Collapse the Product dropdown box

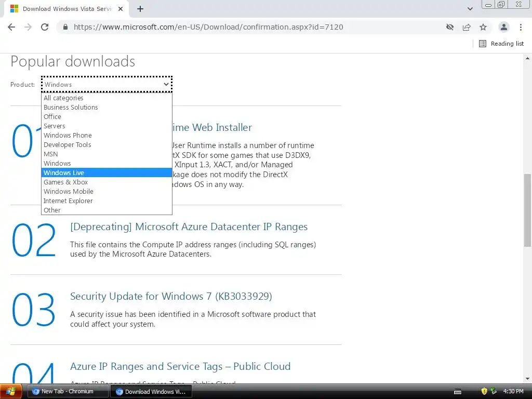pyautogui.click(x=107, y=84)
